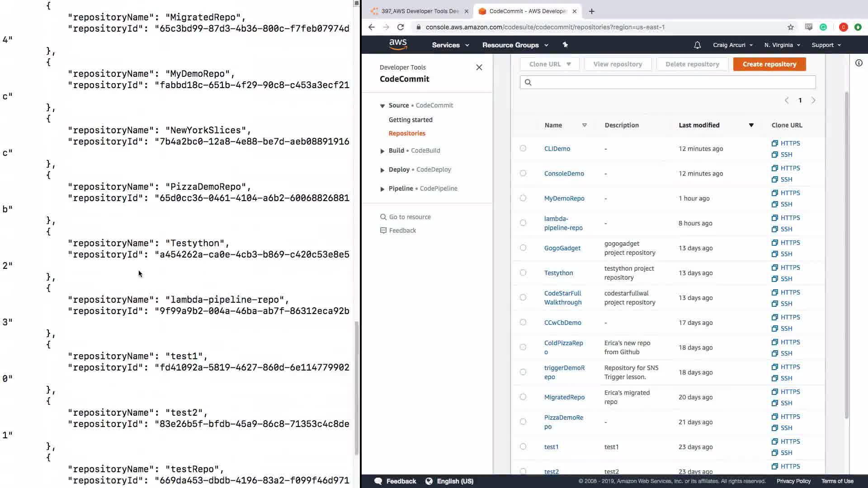Image resolution: width=868 pixels, height=488 pixels.
Task: Click the AWS logo home icon
Action: 398,44
